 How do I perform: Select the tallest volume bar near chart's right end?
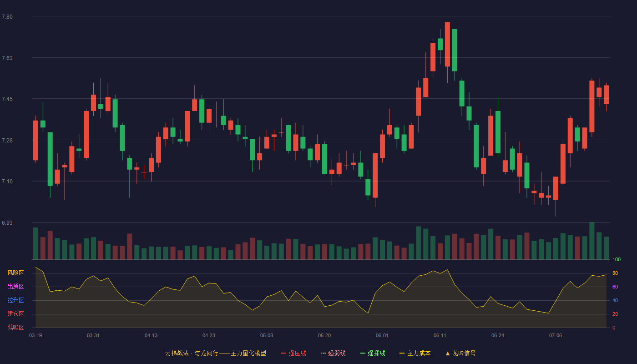click(592, 241)
